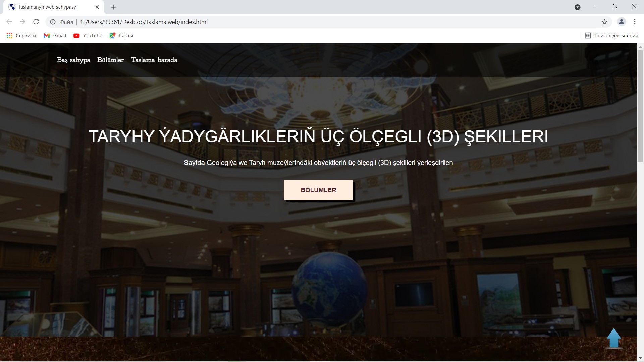Image resolution: width=644 pixels, height=362 pixels.
Task: Open the YouTube bookmark
Action: [x=88, y=36]
